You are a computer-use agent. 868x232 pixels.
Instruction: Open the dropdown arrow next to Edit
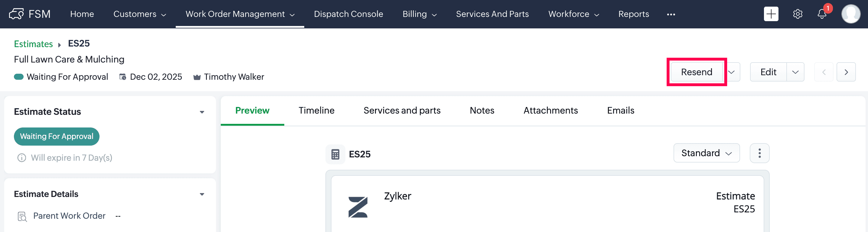795,72
